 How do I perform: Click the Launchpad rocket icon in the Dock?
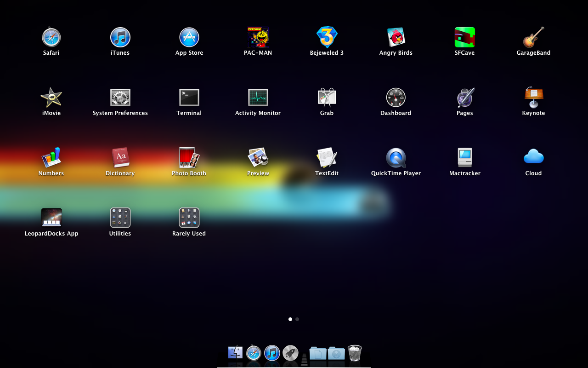290,353
